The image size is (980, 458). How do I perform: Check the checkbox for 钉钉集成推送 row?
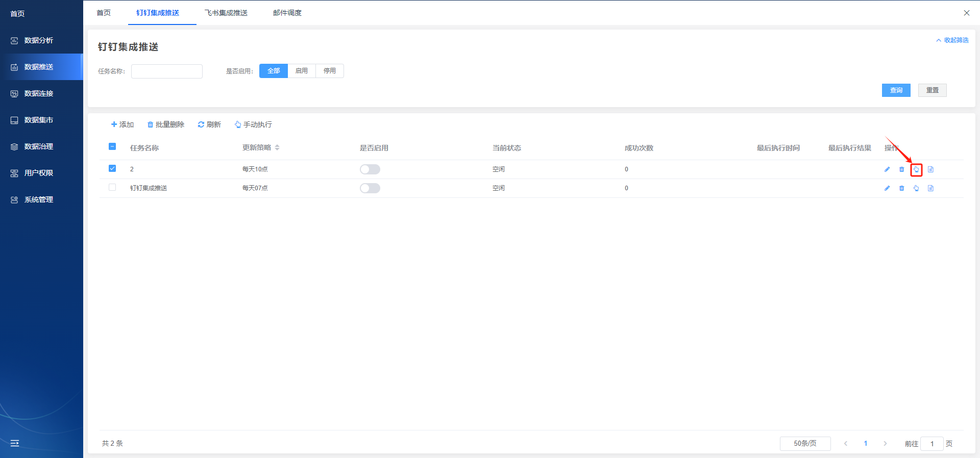(x=112, y=187)
